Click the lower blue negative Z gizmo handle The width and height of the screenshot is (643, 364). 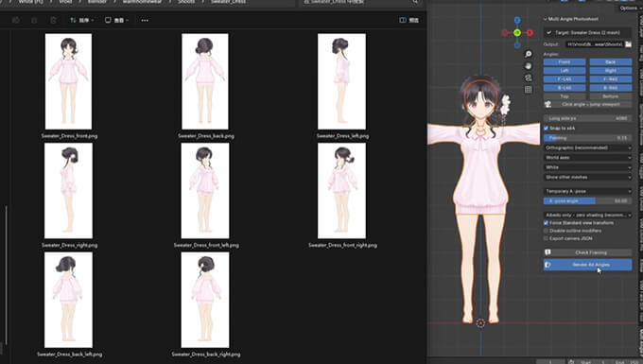tap(517, 44)
